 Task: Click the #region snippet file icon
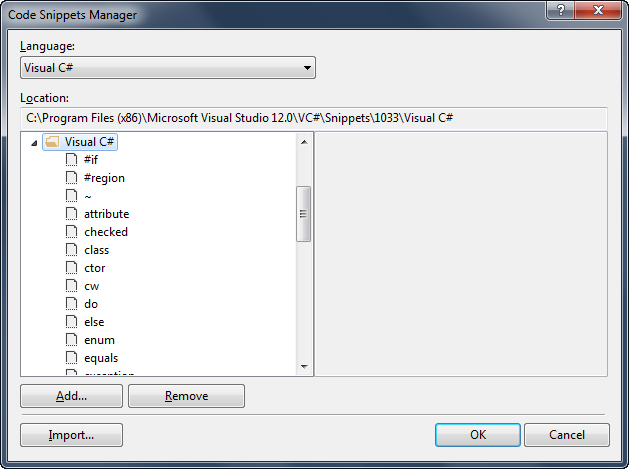[71, 177]
